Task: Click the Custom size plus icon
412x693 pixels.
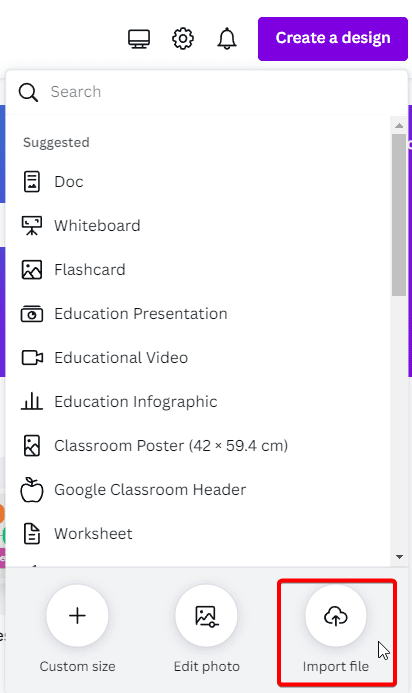Action: 77,616
